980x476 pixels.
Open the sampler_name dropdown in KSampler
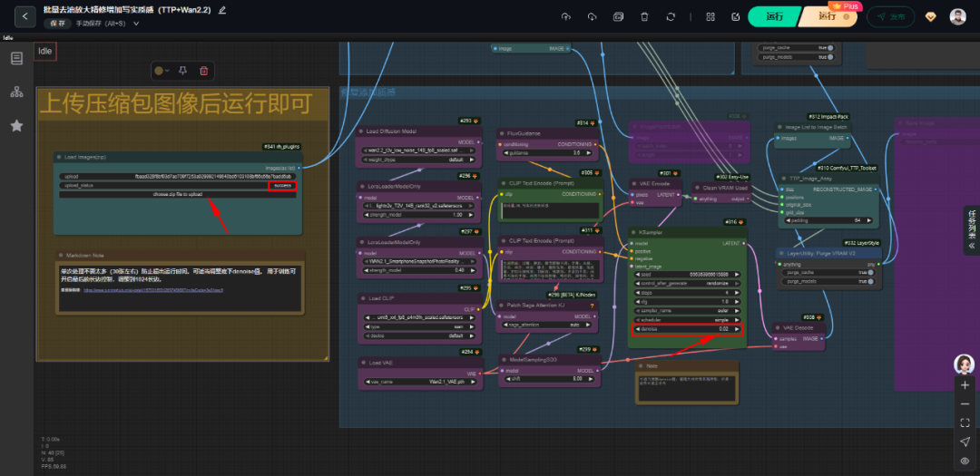pos(688,310)
